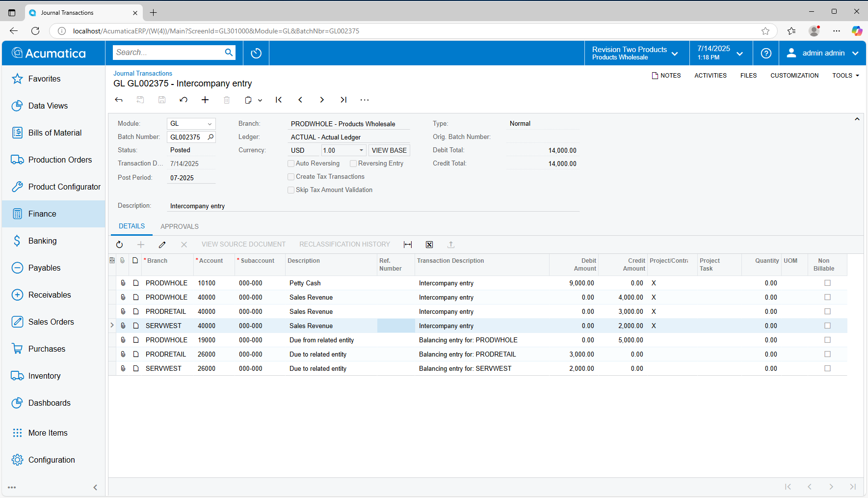Add a new journal record with the plus icon
The width and height of the screenshot is (868, 498).
coord(205,100)
